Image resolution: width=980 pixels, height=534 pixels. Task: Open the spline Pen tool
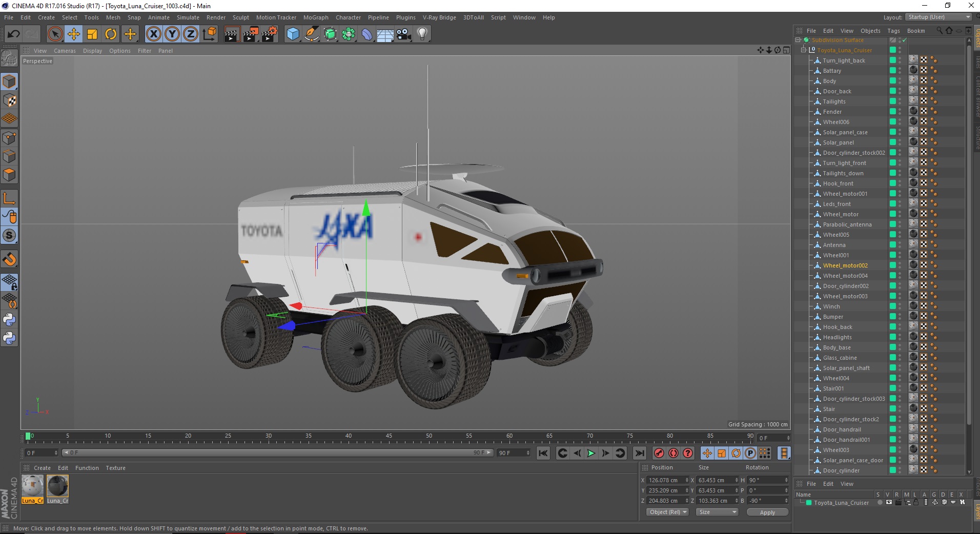tap(311, 34)
